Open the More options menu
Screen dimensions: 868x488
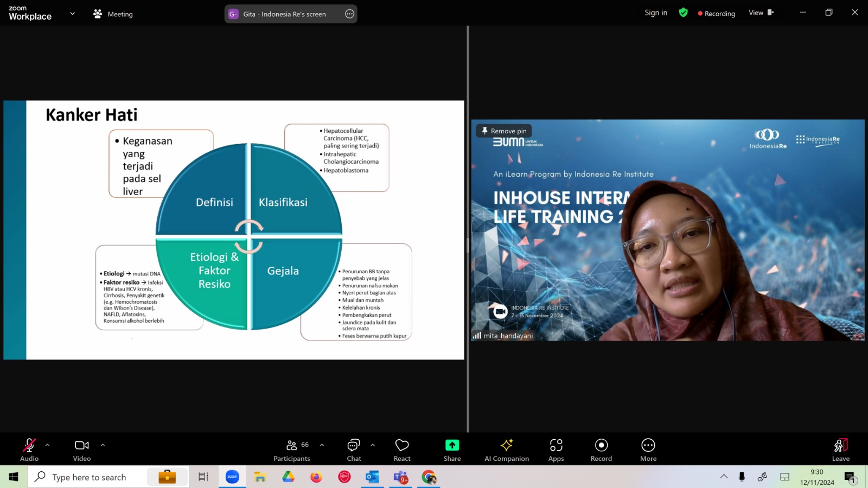648,450
